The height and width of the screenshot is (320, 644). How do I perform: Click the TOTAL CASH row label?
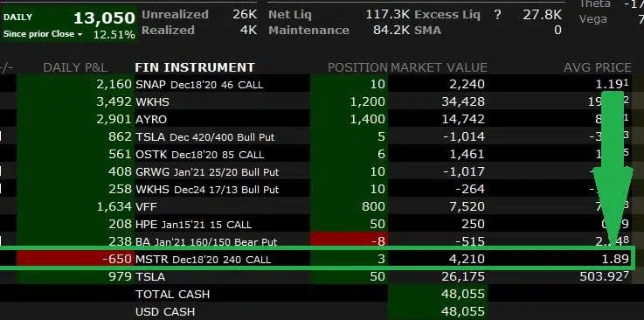(172, 294)
